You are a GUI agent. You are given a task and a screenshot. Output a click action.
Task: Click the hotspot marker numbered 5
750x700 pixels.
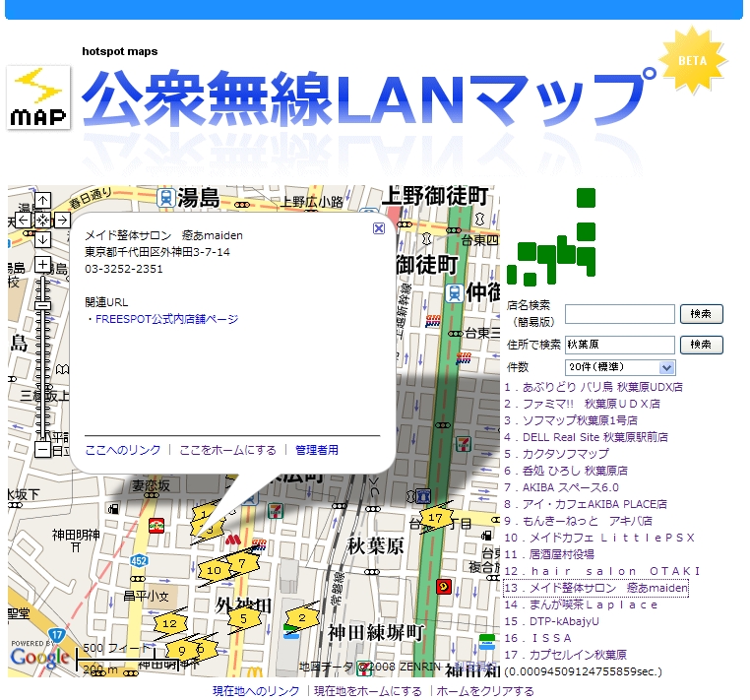[x=243, y=618]
